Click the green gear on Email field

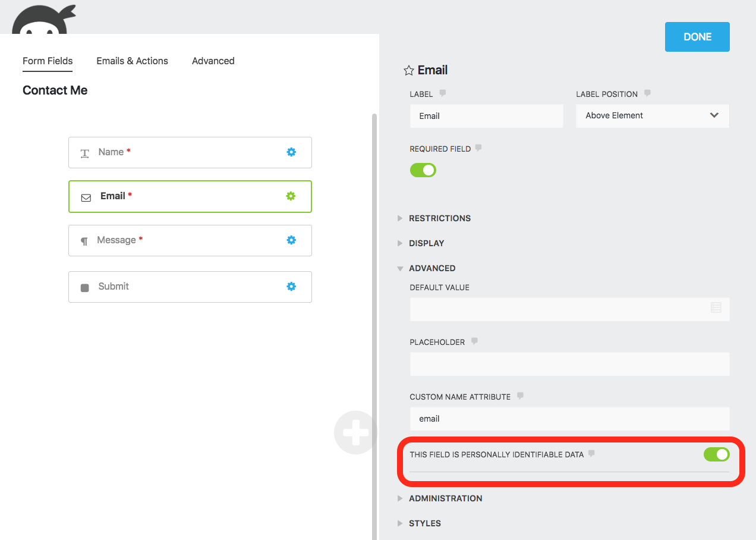click(291, 196)
